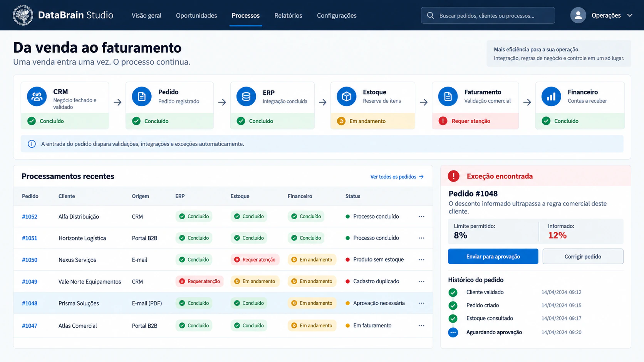
Task: Click the Cliente validado check icon
Action: [x=453, y=292]
